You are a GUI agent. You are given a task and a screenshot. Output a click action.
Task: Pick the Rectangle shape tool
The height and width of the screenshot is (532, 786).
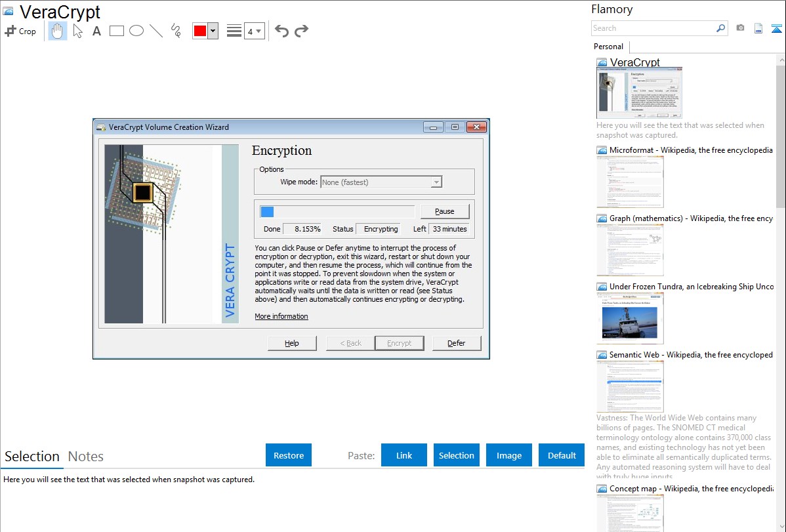click(116, 31)
